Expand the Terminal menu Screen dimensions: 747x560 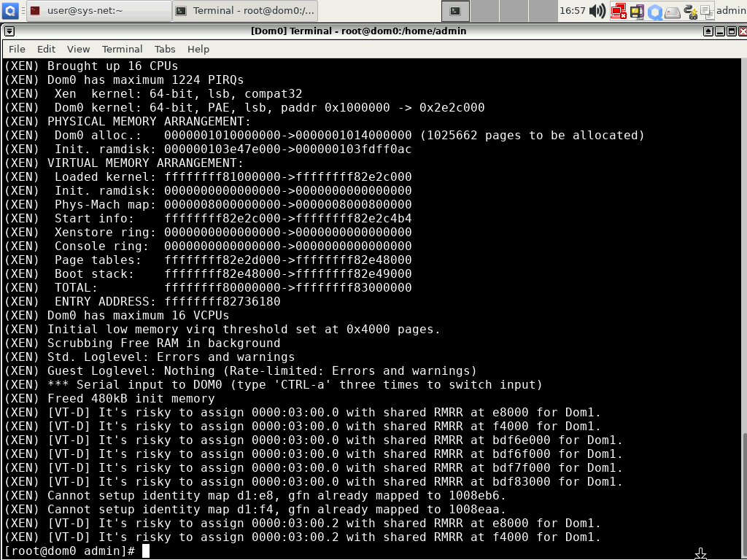[x=122, y=49]
